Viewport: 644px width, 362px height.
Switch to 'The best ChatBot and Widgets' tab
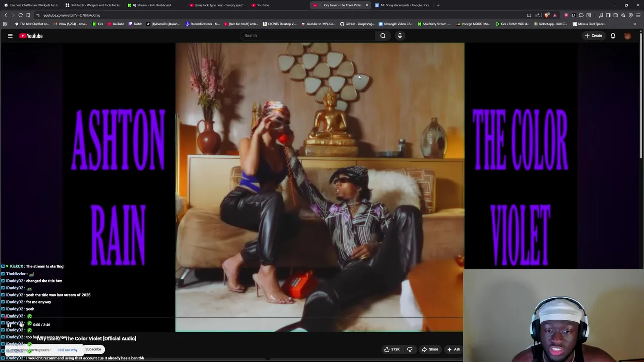click(31, 5)
